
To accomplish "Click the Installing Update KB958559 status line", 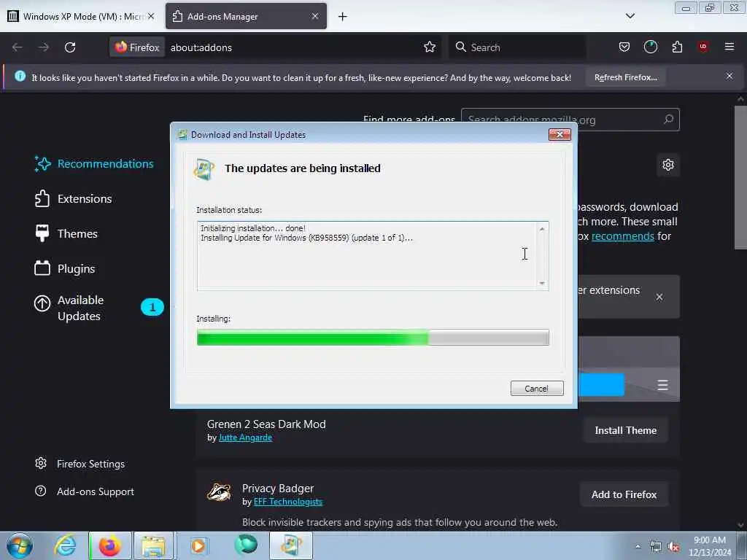I will click(307, 238).
